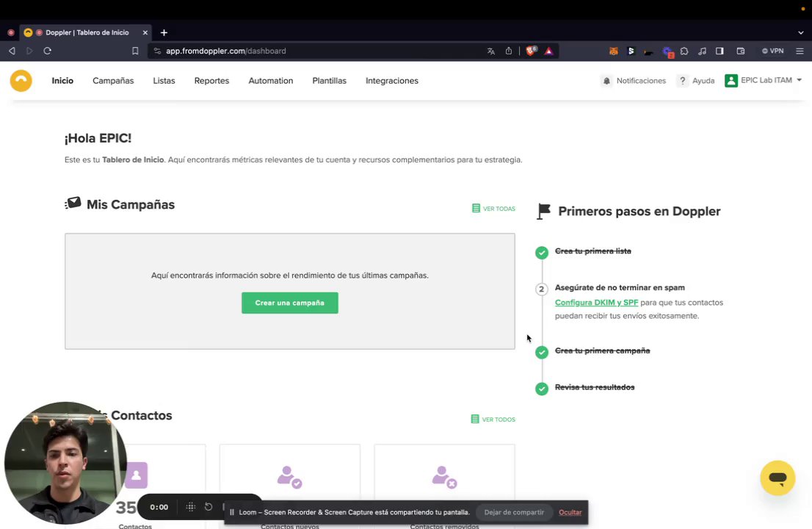Click Asegúrate de no terminar en spam text
Viewport: 812px width, 529px height.
[x=620, y=287]
